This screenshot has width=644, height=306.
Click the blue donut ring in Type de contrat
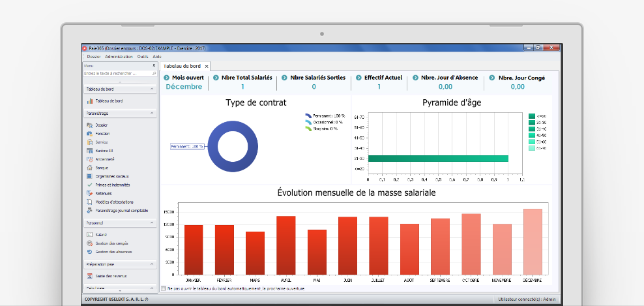(233, 127)
